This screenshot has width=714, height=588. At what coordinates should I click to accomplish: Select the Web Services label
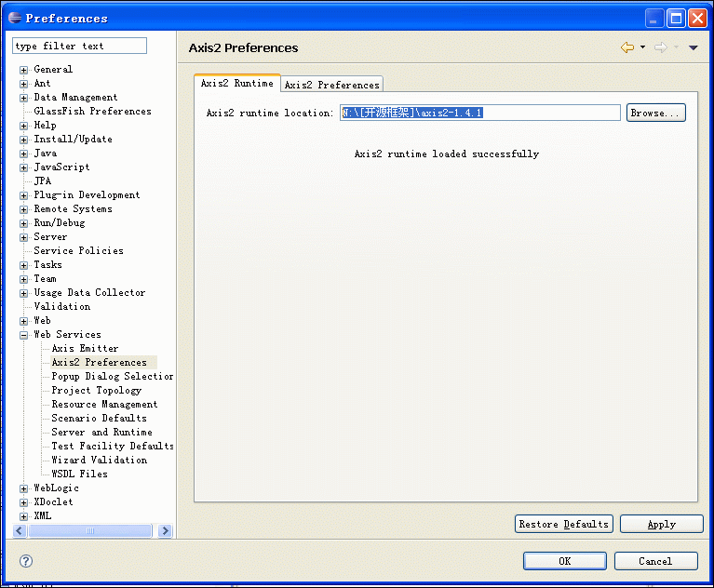pyautogui.click(x=67, y=335)
